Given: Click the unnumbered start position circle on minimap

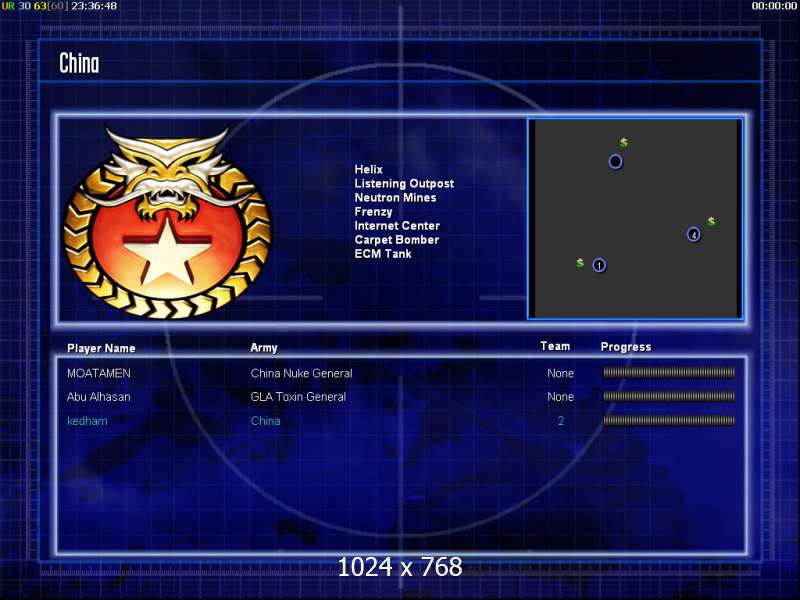Looking at the screenshot, I should coord(615,162).
